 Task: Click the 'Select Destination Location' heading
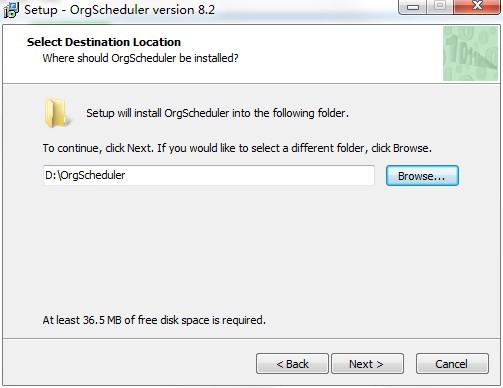(104, 42)
